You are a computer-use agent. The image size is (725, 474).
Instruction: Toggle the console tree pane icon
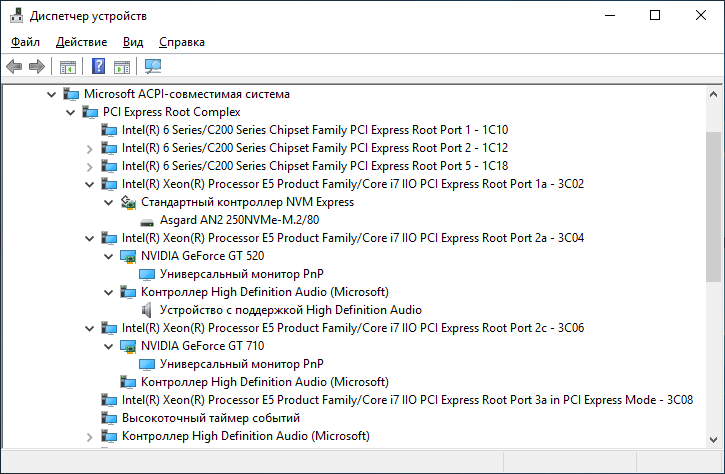pyautogui.click(x=68, y=67)
